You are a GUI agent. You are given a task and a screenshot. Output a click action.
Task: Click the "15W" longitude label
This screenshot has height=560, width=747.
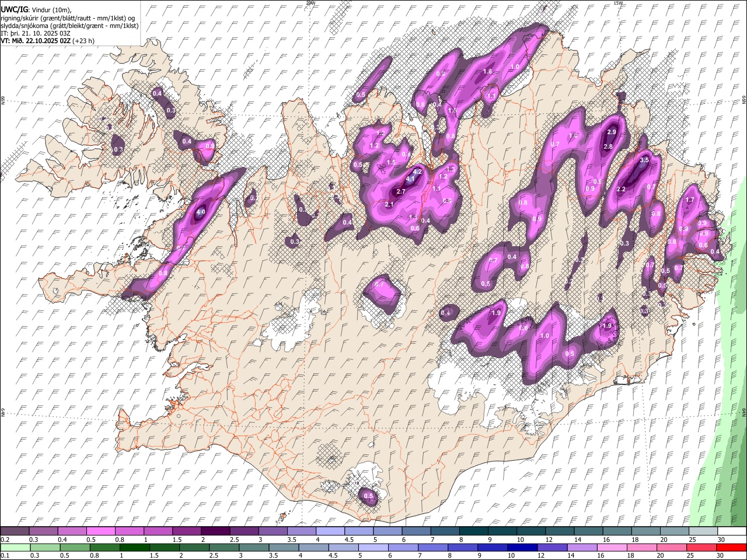[x=617, y=2]
